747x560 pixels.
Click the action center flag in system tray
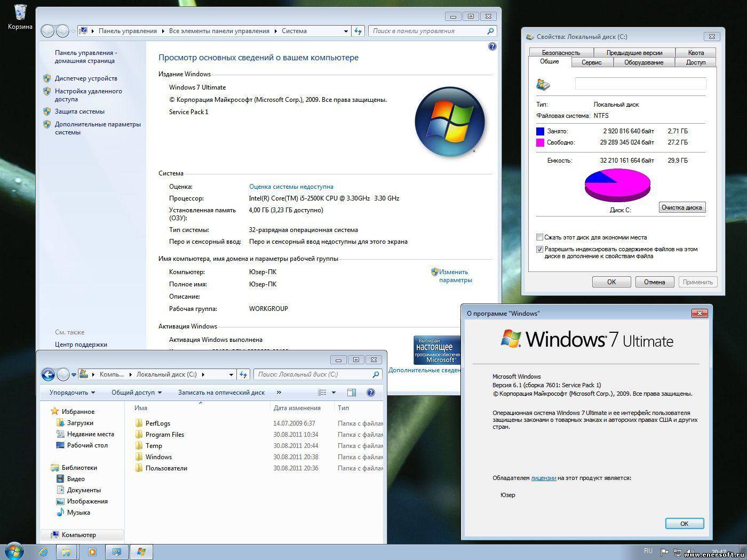click(x=665, y=552)
